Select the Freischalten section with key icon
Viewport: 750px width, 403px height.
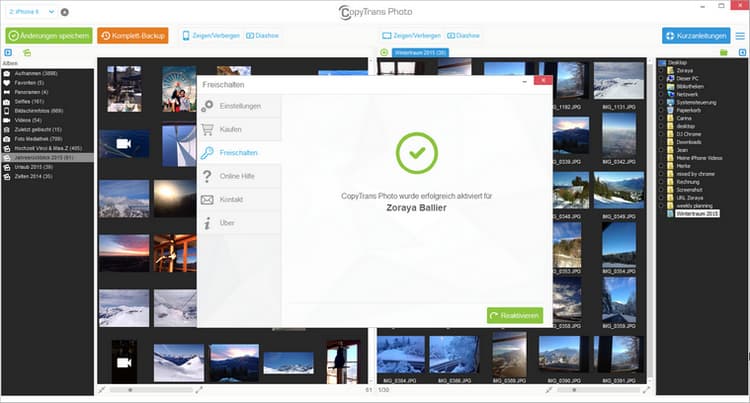coord(239,153)
